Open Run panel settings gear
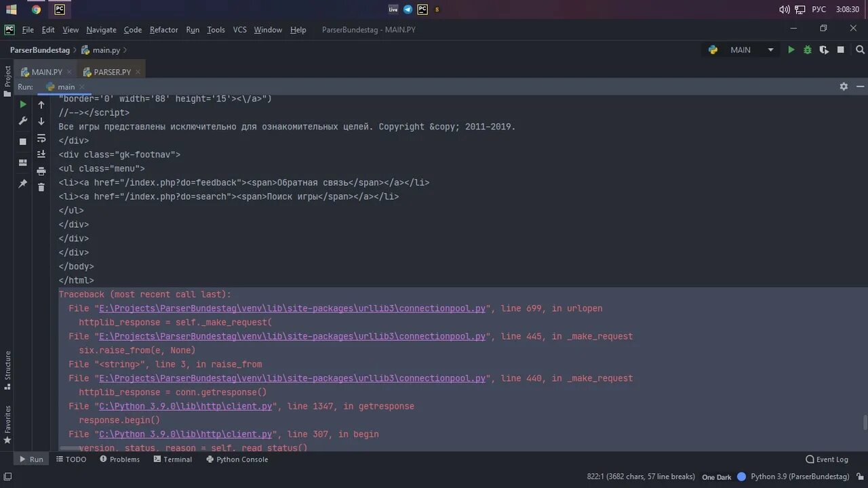 pos(844,87)
